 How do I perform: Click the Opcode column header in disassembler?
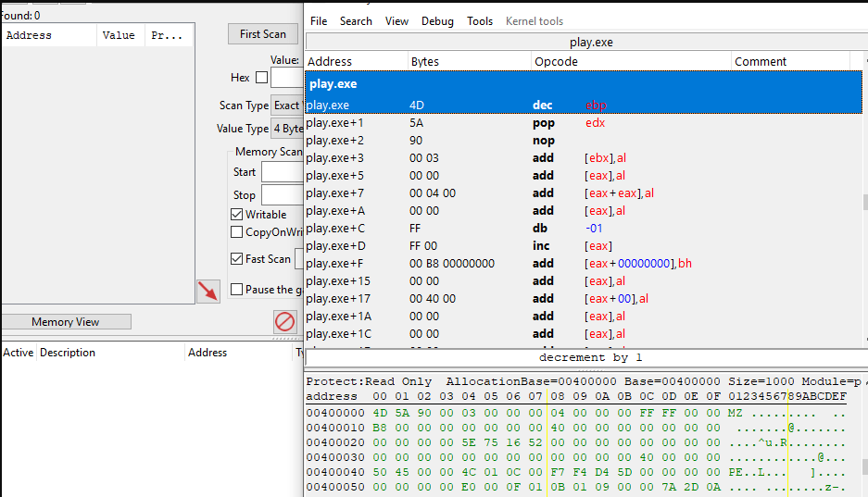coord(631,61)
